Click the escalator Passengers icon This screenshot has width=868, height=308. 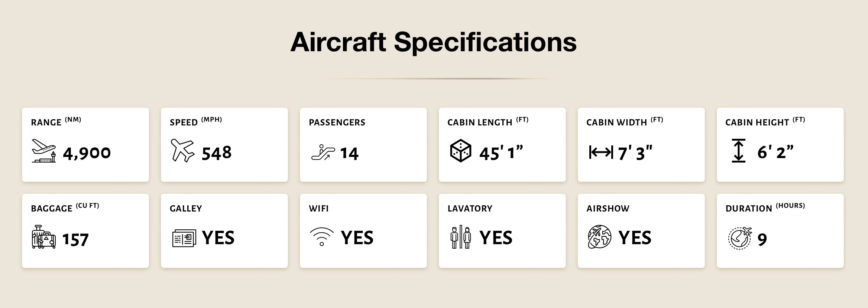coord(323,153)
